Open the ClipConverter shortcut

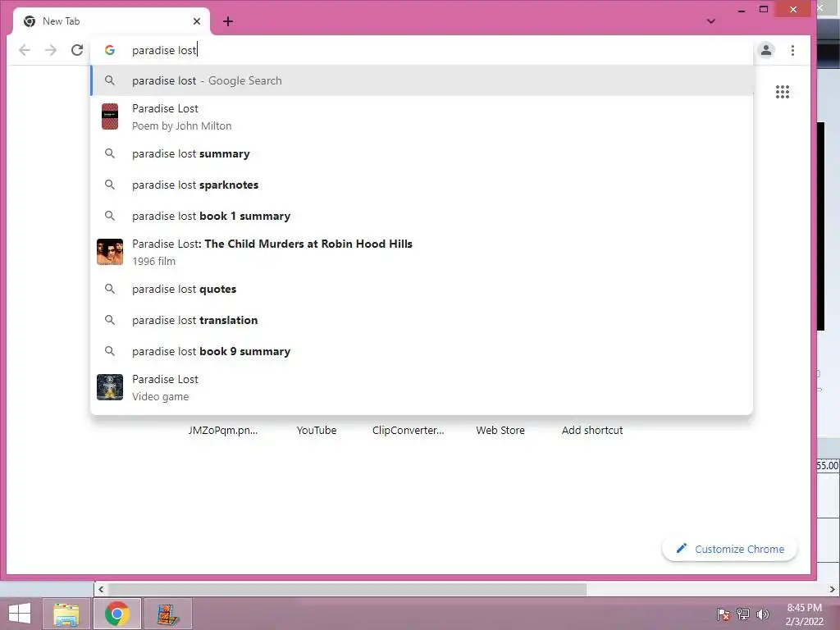coord(409,430)
